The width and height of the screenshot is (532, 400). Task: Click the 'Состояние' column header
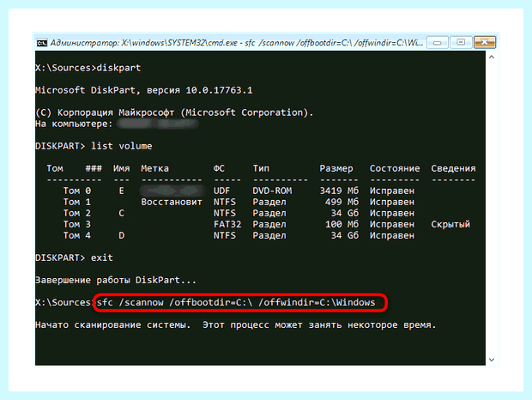click(x=395, y=168)
